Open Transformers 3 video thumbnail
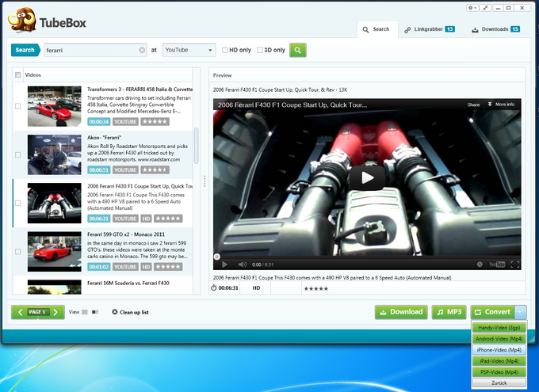 click(x=55, y=106)
